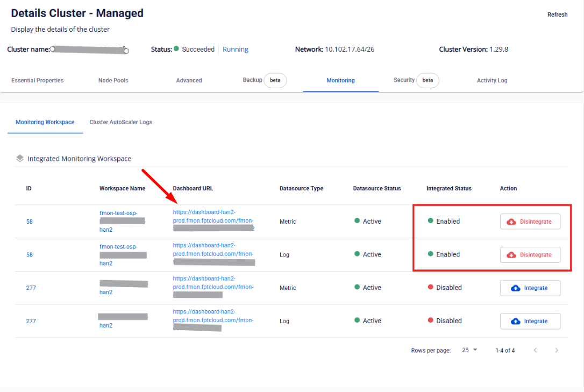Open the Backup beta tab
584x392 pixels.
click(x=264, y=81)
